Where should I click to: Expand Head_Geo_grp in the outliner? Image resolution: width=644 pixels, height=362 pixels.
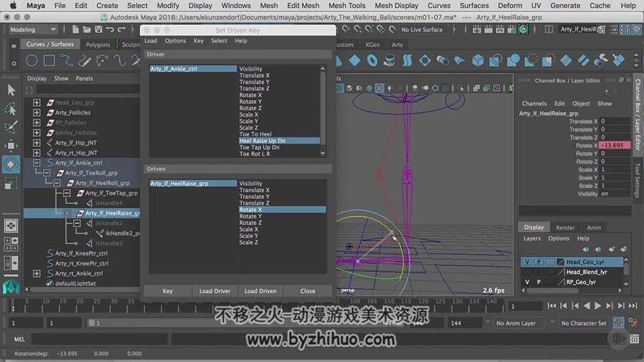click(36, 102)
